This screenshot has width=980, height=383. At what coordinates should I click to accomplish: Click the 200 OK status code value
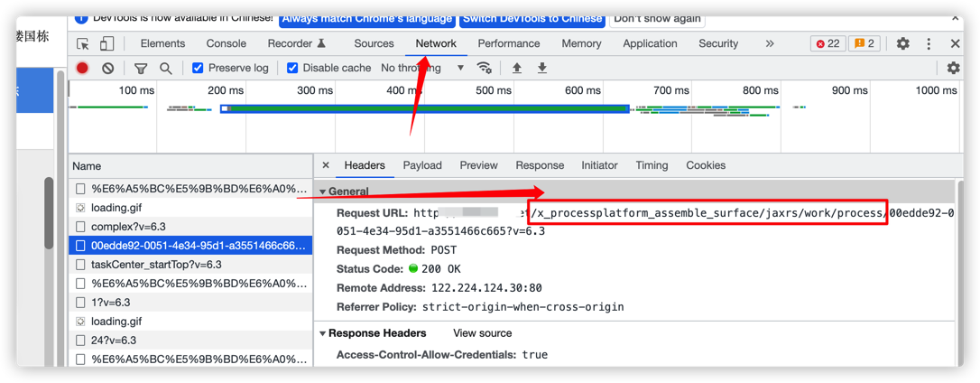[x=439, y=269]
